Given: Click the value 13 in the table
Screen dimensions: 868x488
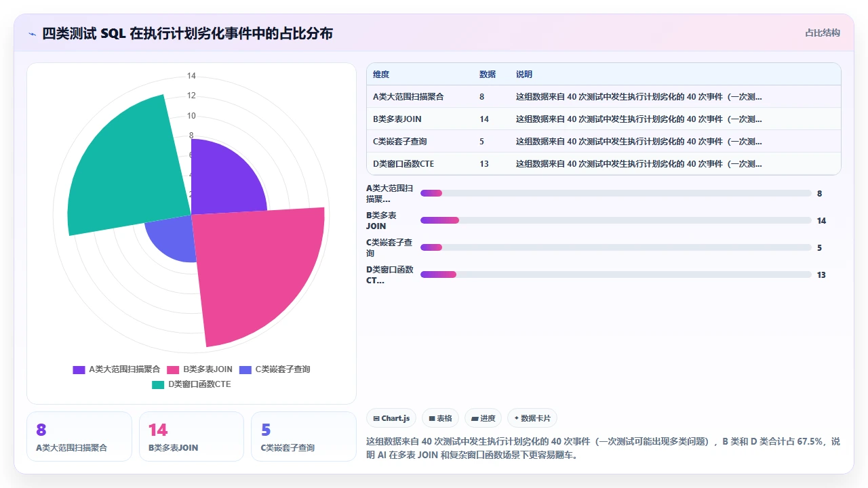Looking at the screenshot, I should [484, 163].
